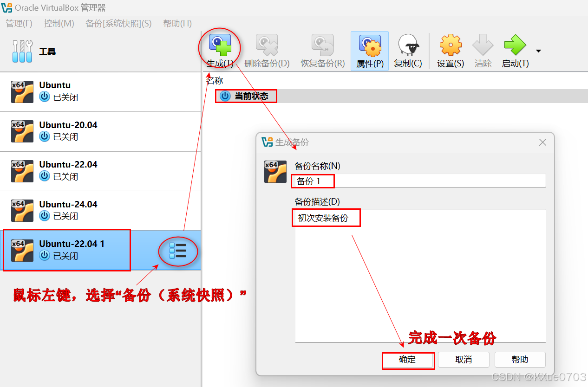The image size is (588, 387).
Task: Click the power icon of the 当前状态 row
Action: click(x=225, y=96)
